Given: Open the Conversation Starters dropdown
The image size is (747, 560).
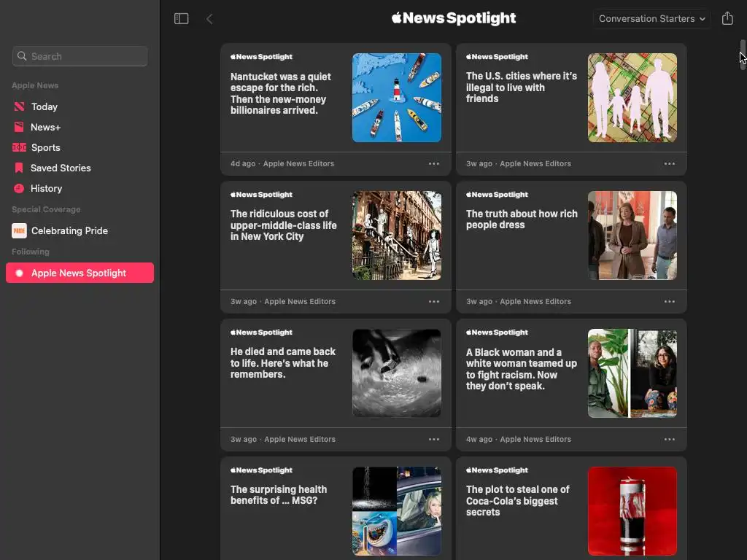Looking at the screenshot, I should point(651,19).
